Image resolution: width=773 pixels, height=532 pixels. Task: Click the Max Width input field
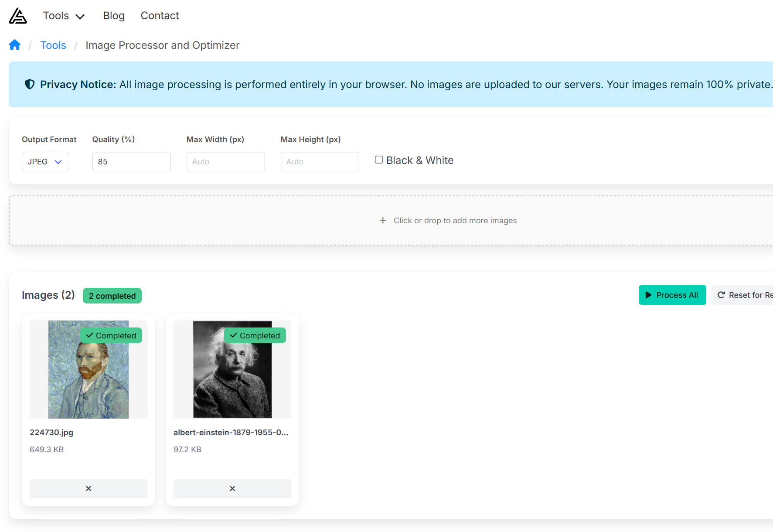coord(226,161)
